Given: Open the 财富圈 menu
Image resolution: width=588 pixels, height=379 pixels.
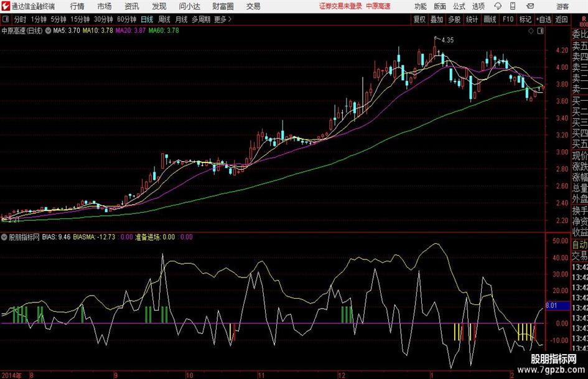Looking at the screenshot, I should click(x=223, y=6).
